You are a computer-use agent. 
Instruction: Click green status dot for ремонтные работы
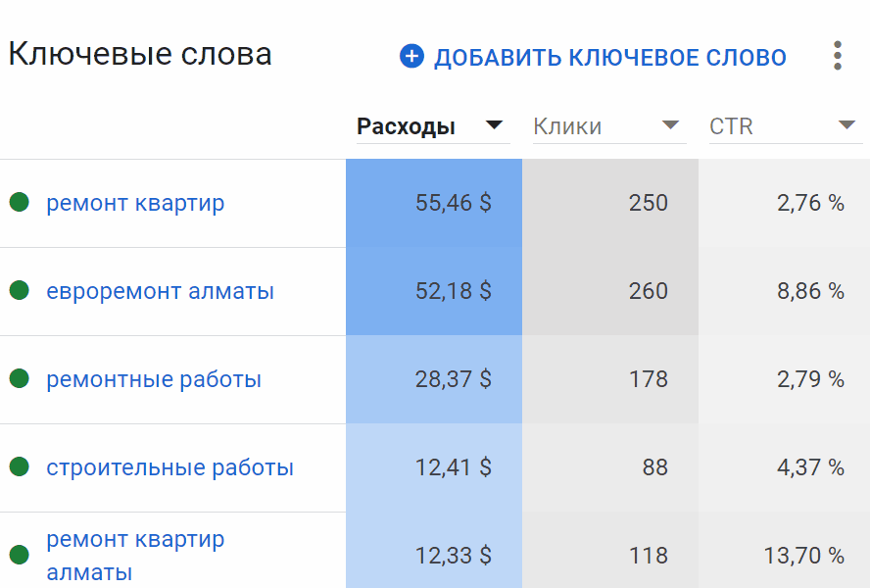[19, 379]
